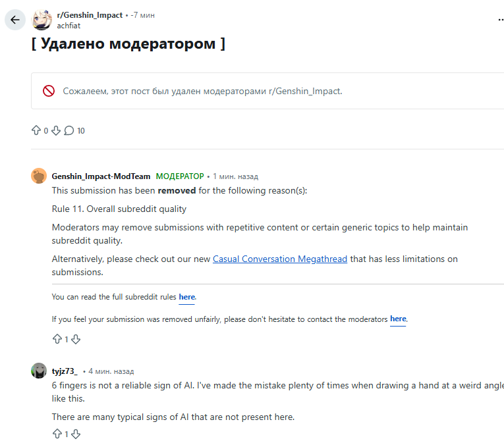Upvote the removed post

(36, 130)
